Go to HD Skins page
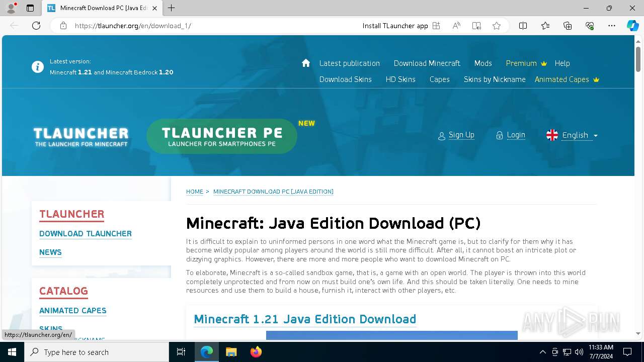The height and width of the screenshot is (362, 644). [x=400, y=79]
